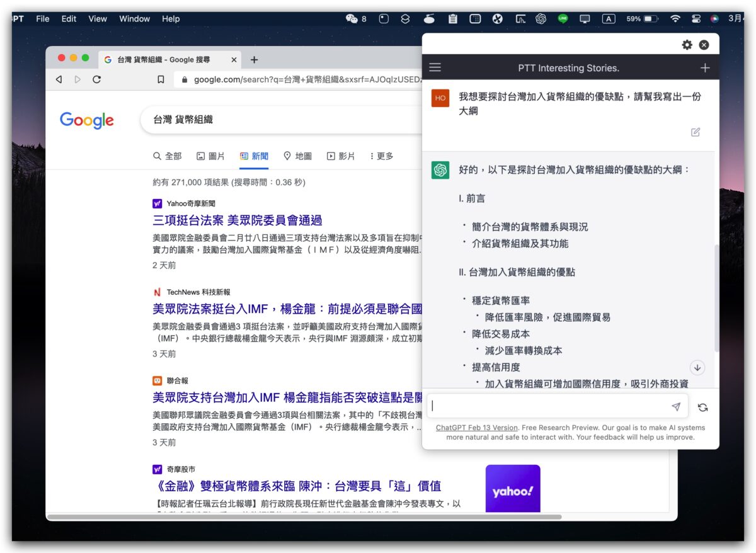Click the Google search box text
This screenshot has height=553, width=756.
coord(183,120)
